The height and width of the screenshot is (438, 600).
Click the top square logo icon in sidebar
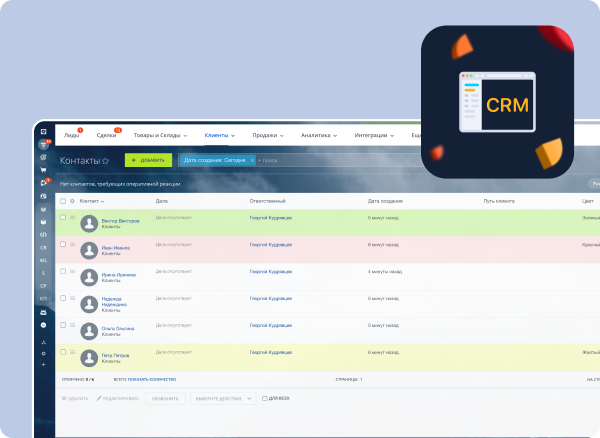[44, 132]
